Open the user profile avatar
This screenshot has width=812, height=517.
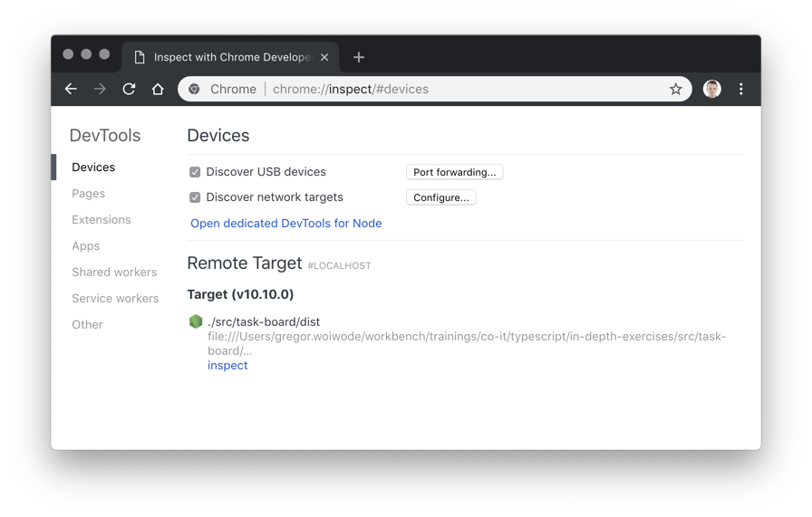point(712,89)
